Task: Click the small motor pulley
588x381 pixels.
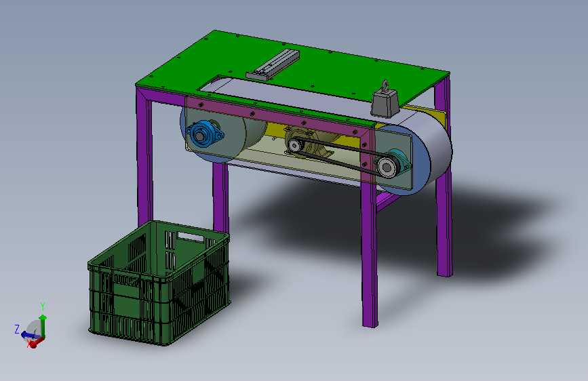Action: coord(295,145)
